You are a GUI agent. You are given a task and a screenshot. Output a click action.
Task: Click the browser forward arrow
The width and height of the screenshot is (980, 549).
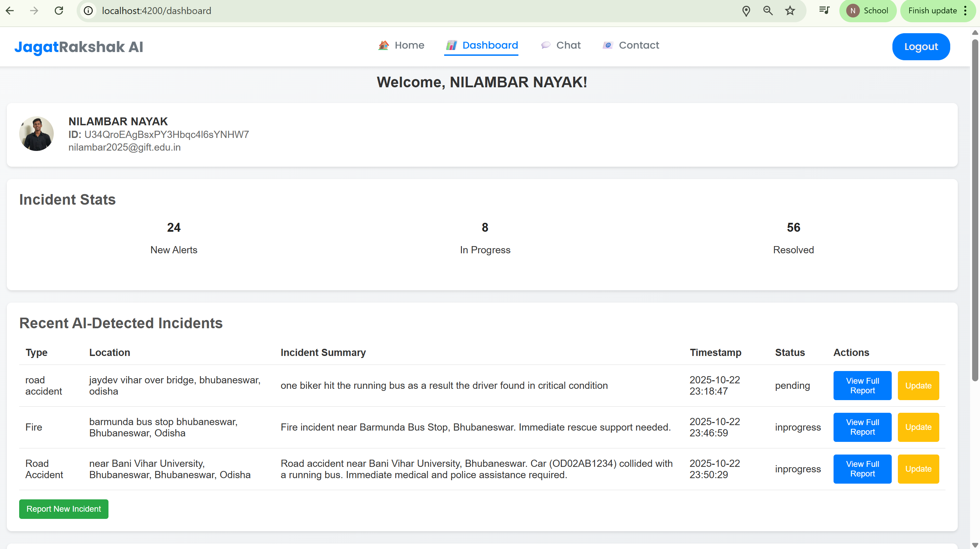click(x=34, y=11)
